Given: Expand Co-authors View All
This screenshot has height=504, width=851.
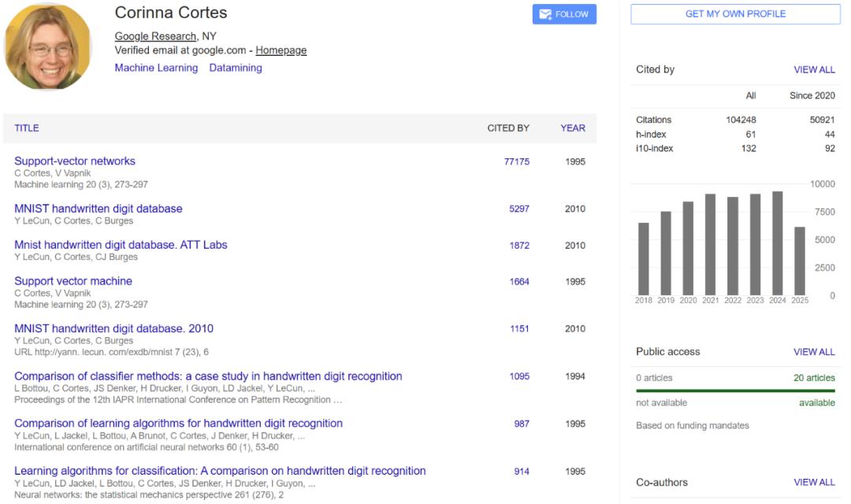Looking at the screenshot, I should point(814,482).
